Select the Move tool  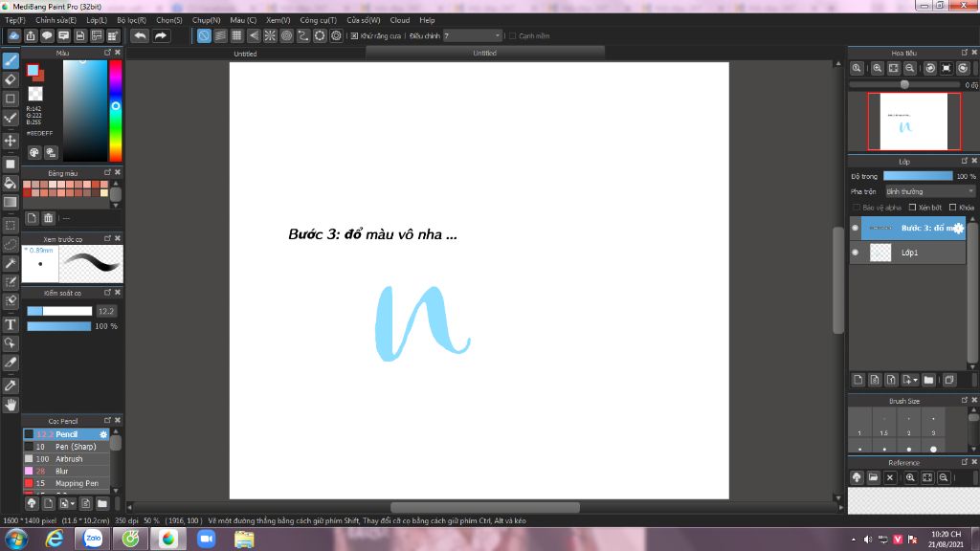click(11, 141)
